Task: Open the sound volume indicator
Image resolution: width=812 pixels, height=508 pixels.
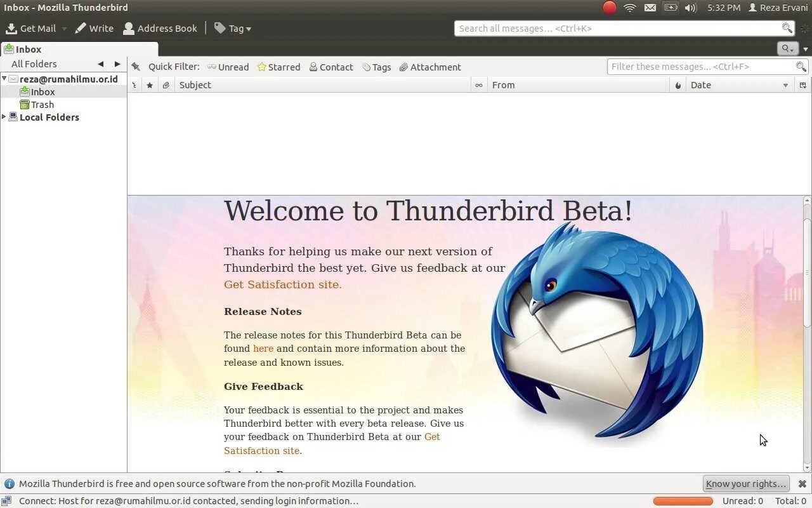Action: [691, 8]
